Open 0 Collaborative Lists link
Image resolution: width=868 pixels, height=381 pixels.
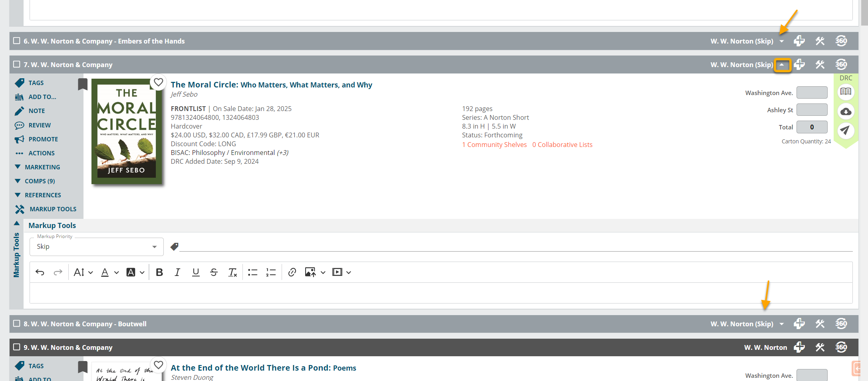[x=562, y=145]
